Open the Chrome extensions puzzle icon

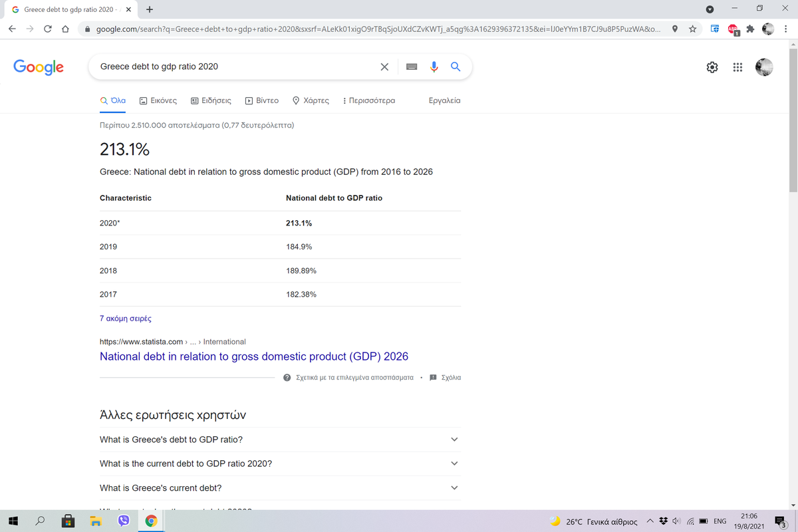751,29
